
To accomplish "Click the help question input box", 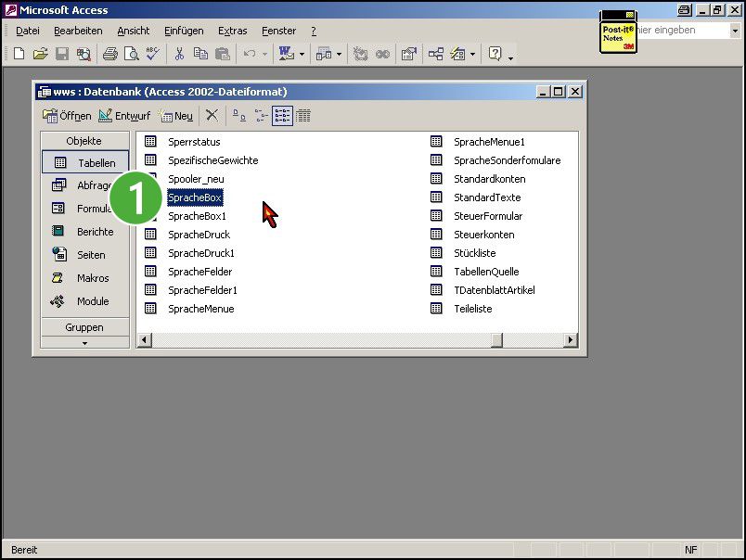I will (x=683, y=31).
